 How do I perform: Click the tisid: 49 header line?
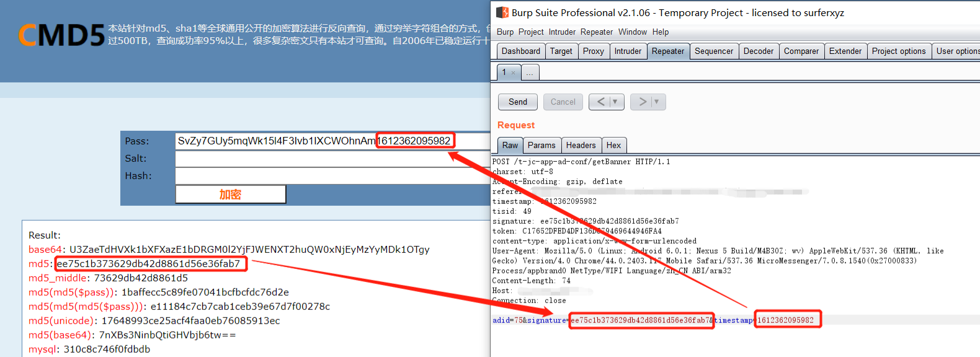tap(512, 211)
